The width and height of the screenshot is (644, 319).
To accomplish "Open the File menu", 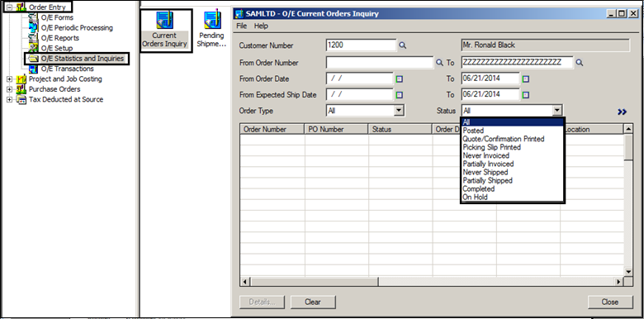I will (241, 26).
